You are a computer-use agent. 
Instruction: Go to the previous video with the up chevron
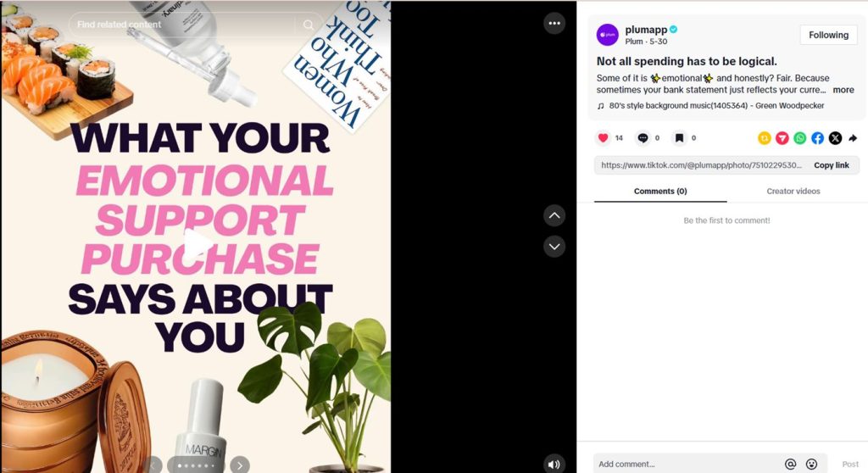pyautogui.click(x=554, y=215)
